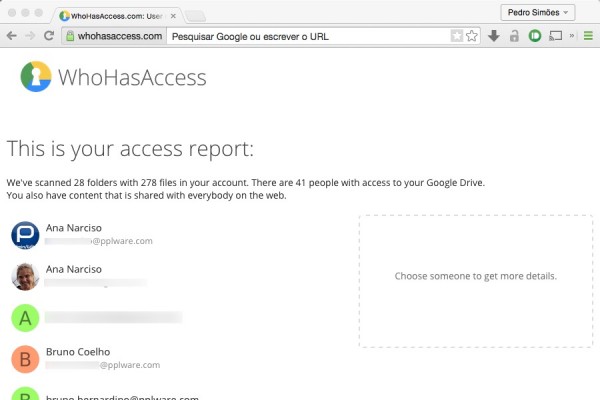Select Ana Narciso with pplware avatar

tap(25, 235)
